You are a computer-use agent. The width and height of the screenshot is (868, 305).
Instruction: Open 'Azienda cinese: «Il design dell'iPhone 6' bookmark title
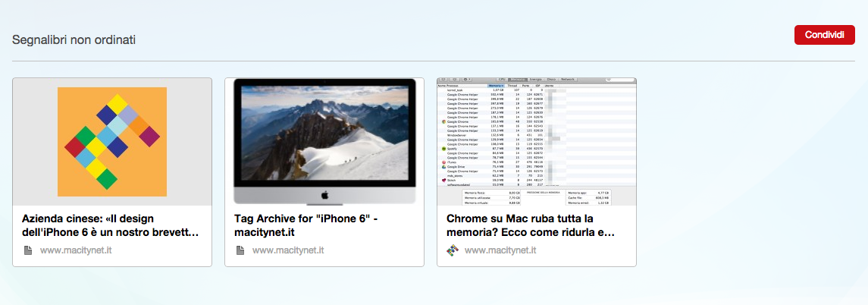point(110,226)
